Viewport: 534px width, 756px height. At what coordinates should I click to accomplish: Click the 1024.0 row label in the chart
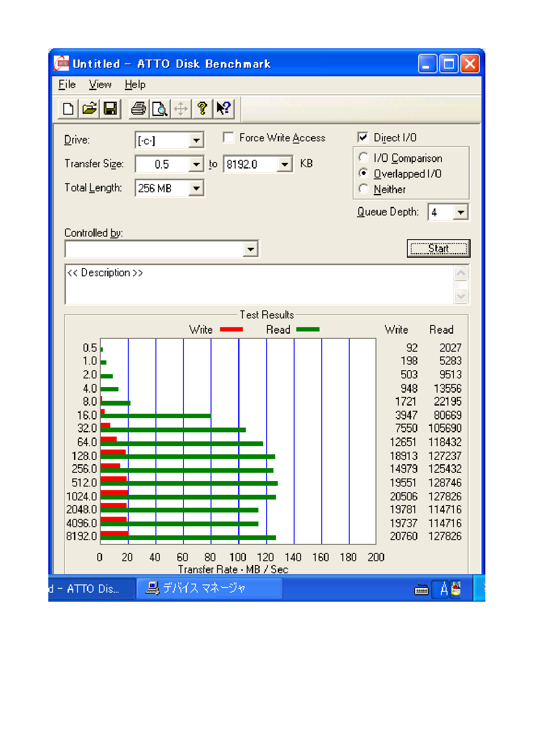click(x=82, y=497)
